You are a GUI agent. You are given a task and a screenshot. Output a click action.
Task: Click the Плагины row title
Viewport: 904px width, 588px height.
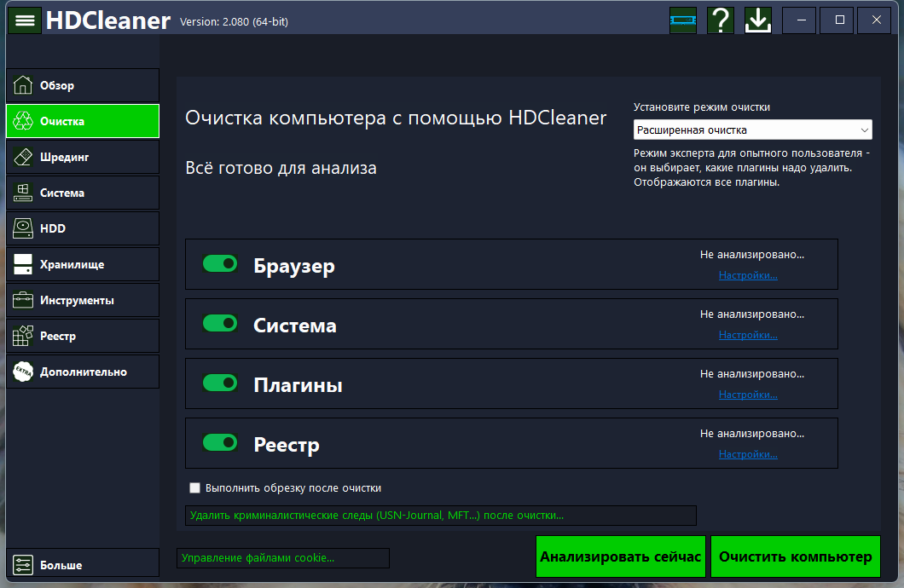coord(298,385)
